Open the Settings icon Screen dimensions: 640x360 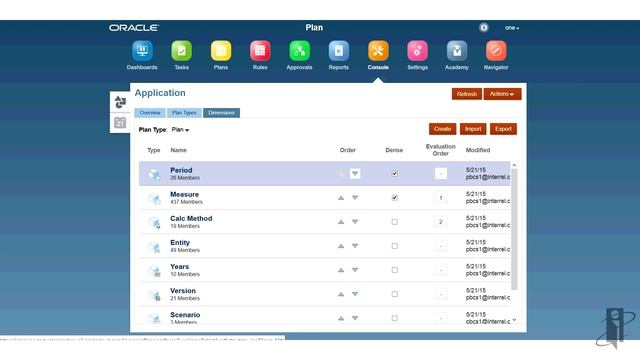point(417,51)
